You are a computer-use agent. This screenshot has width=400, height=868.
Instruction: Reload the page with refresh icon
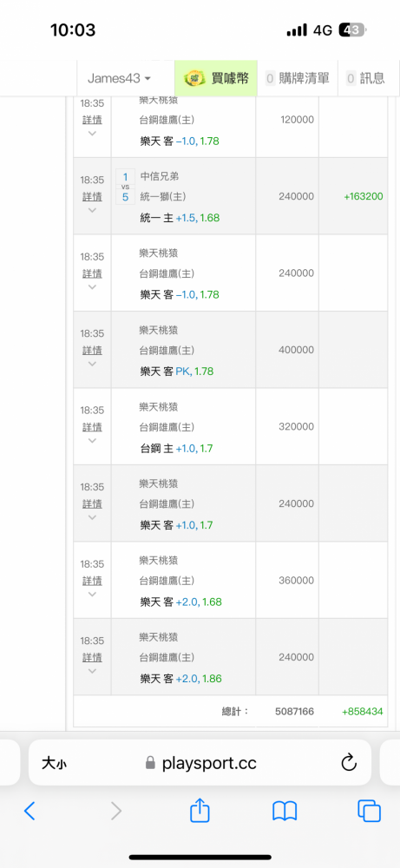click(349, 763)
